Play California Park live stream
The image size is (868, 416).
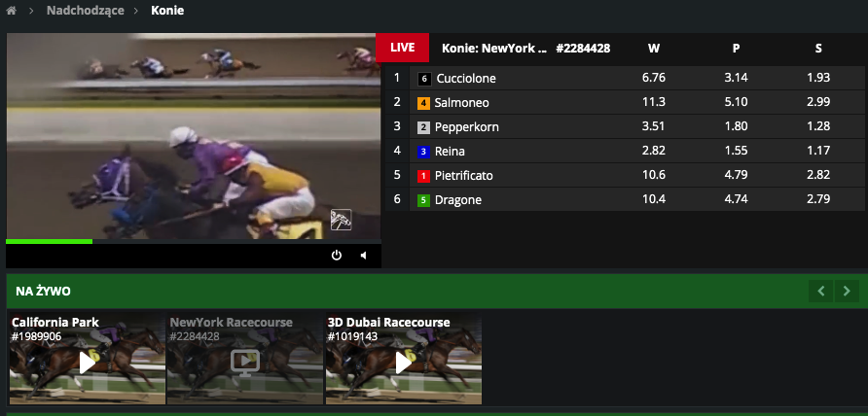point(87,363)
